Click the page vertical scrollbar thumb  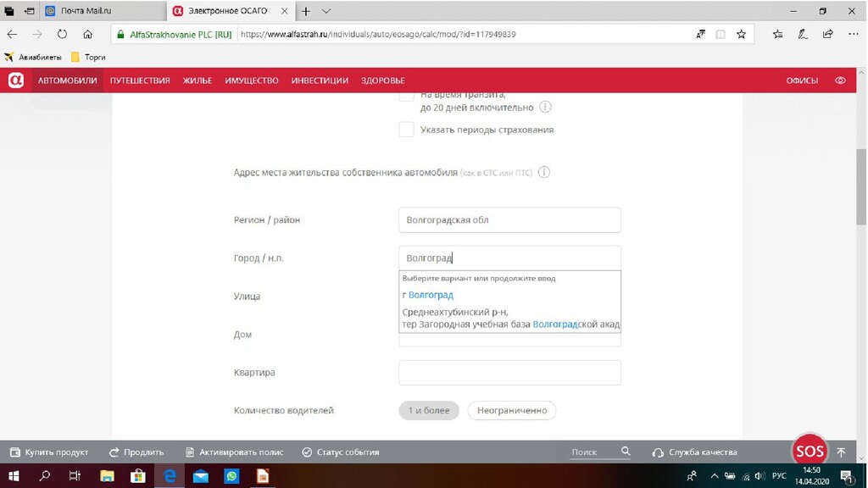(x=861, y=187)
